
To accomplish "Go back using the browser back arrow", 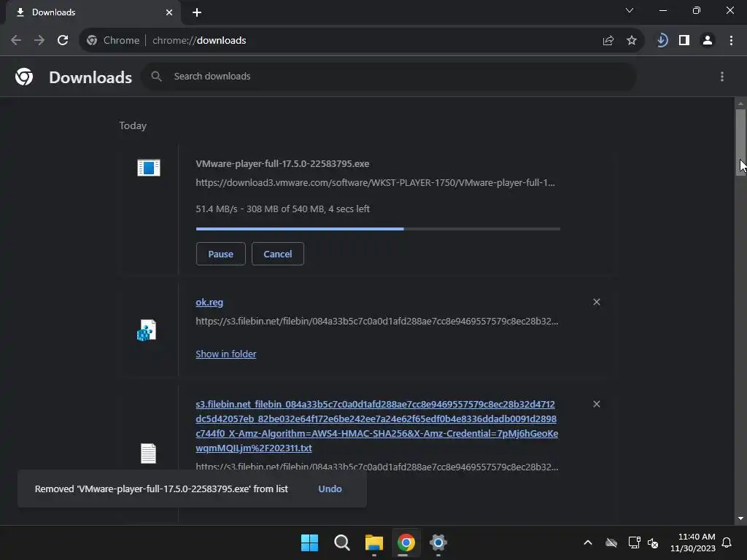I will pos(16,41).
